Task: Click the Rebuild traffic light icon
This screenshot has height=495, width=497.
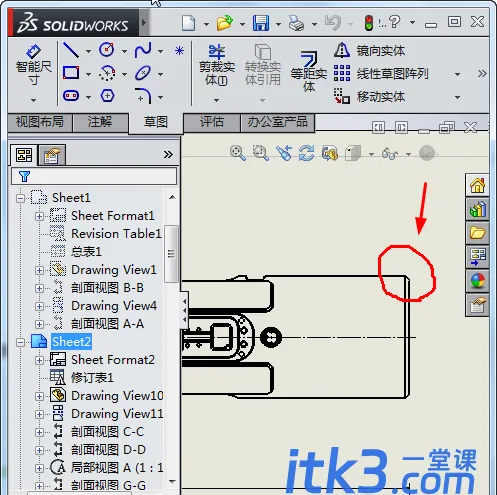Action: [x=369, y=23]
